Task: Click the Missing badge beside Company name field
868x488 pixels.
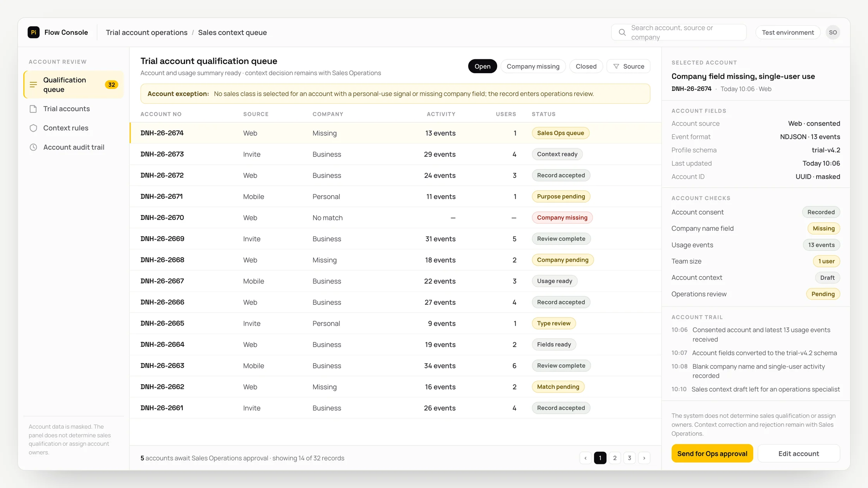Action: (x=823, y=229)
